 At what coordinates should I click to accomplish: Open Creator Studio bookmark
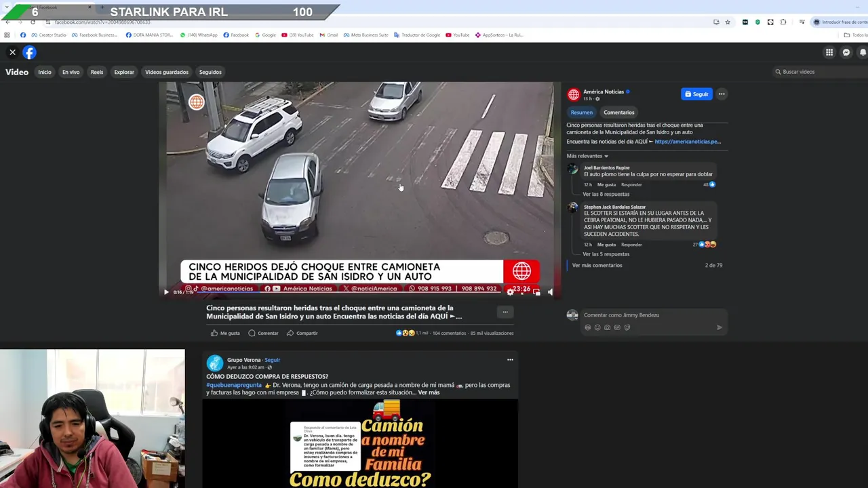[x=49, y=35]
